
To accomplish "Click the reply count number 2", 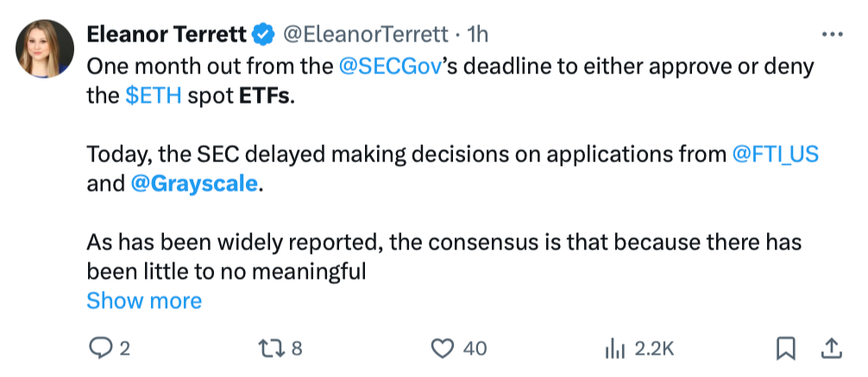I will (124, 349).
